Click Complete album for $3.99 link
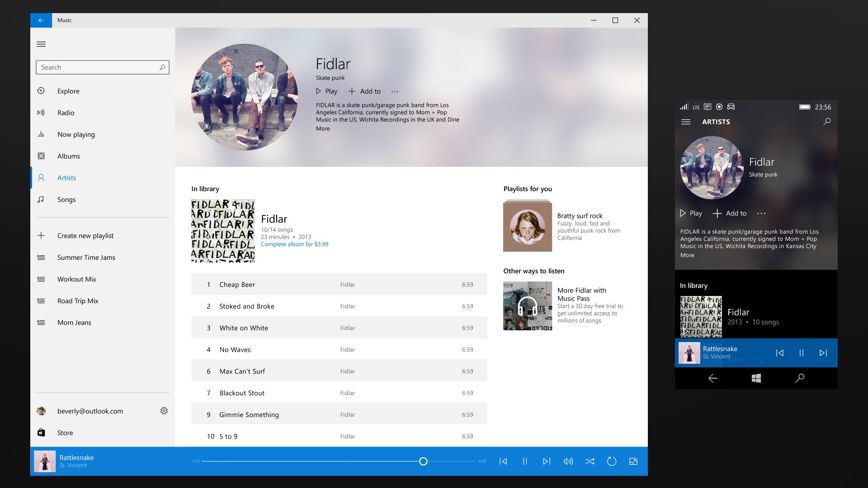 [x=295, y=244]
